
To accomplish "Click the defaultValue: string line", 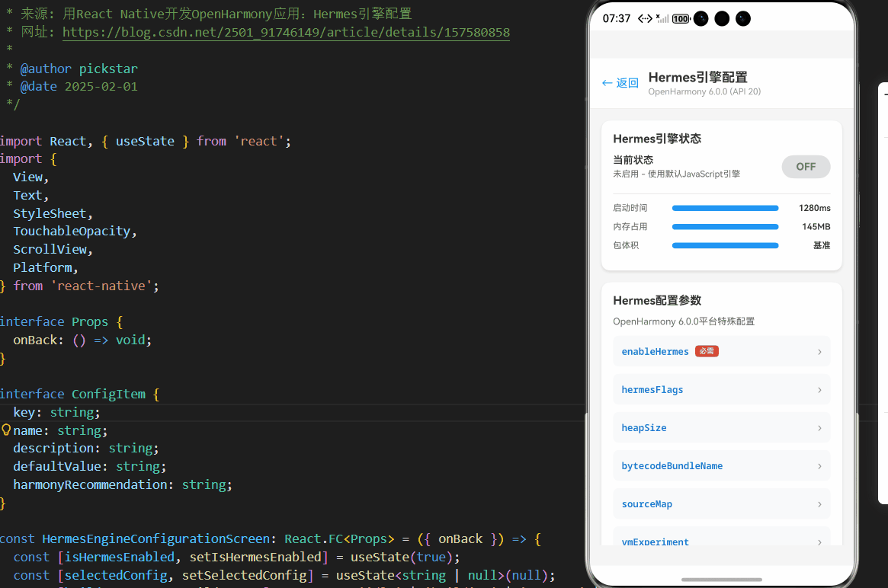I will [x=89, y=466].
